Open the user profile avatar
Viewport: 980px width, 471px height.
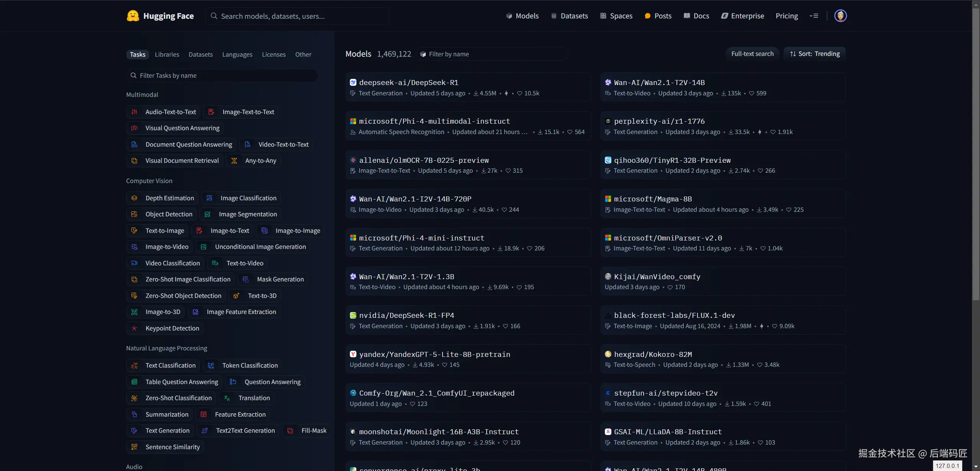[840, 16]
